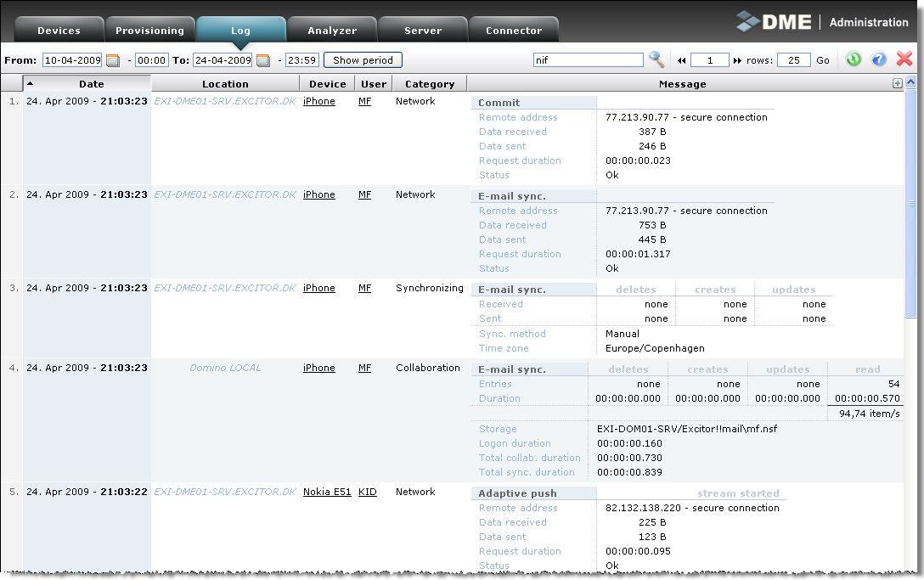Open user KID link

tap(367, 492)
